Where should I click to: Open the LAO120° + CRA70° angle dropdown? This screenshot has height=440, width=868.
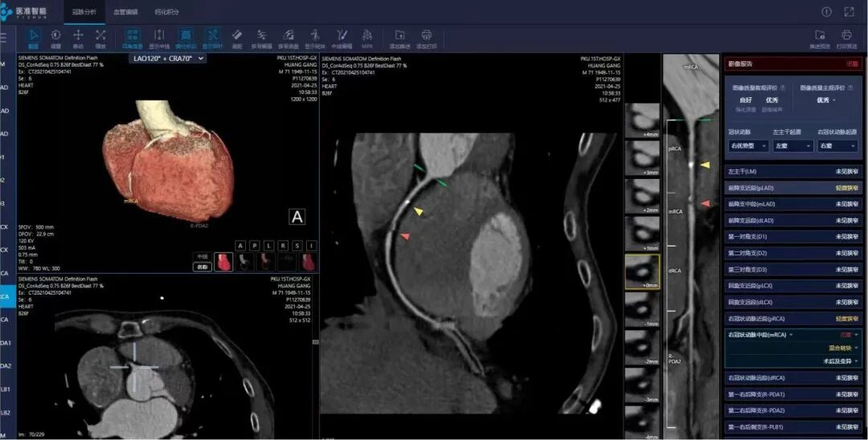[168, 59]
